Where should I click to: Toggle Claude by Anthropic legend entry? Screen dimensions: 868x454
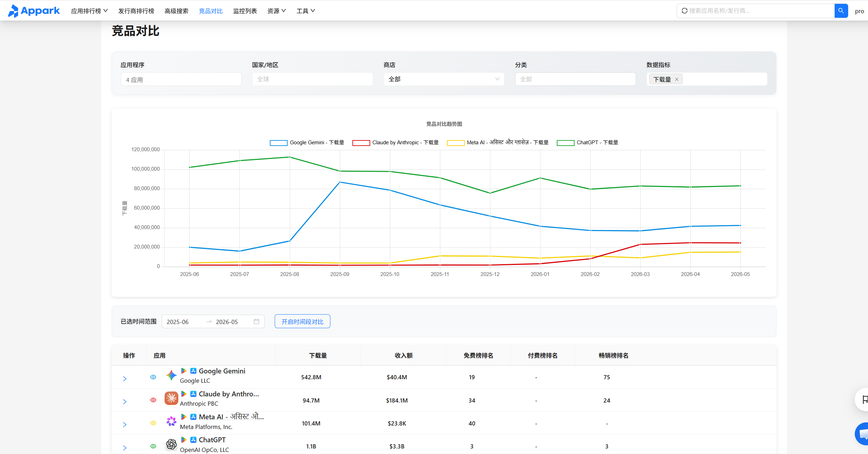(x=395, y=143)
